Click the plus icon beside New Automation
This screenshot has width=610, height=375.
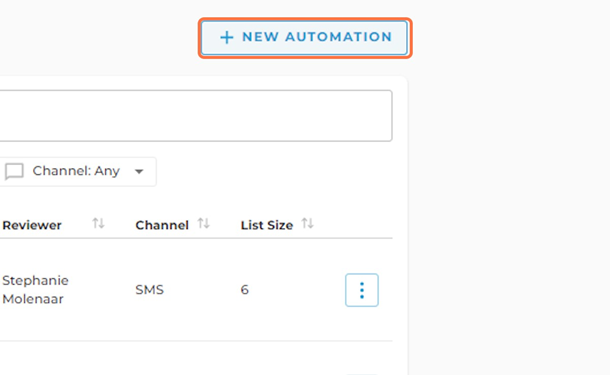tap(226, 37)
